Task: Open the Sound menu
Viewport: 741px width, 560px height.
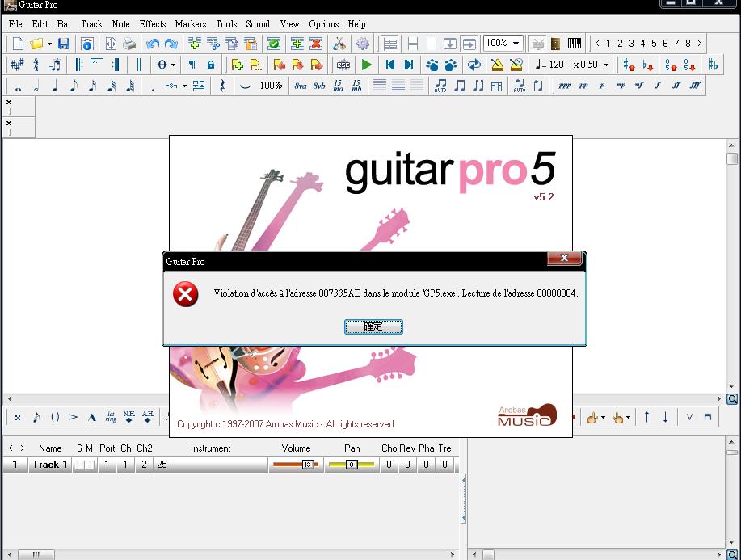Action: click(258, 24)
